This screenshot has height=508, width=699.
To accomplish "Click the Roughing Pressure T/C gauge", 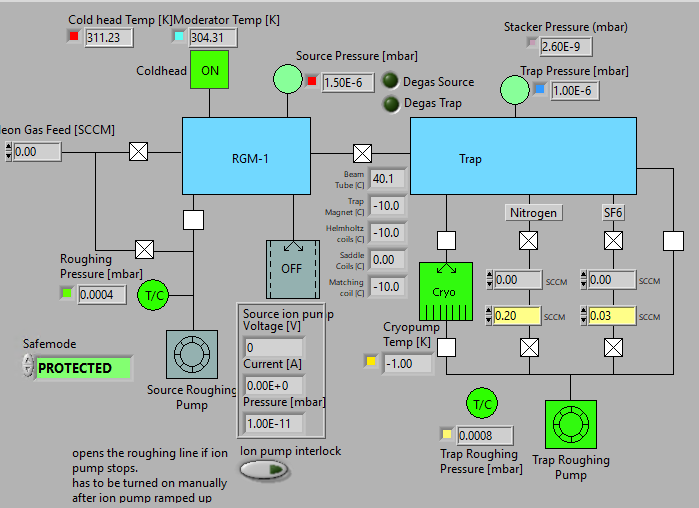I will click(153, 295).
